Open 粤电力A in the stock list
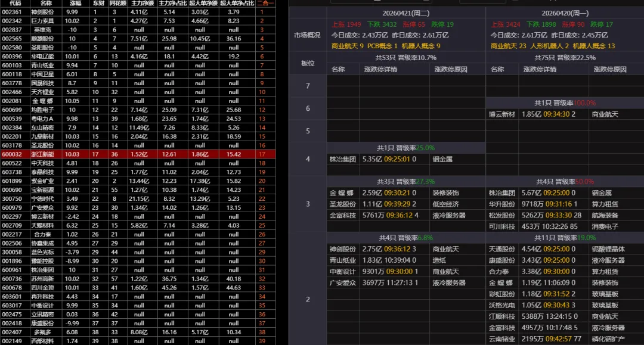Viewport: 644px width, 345px height. click(43, 119)
